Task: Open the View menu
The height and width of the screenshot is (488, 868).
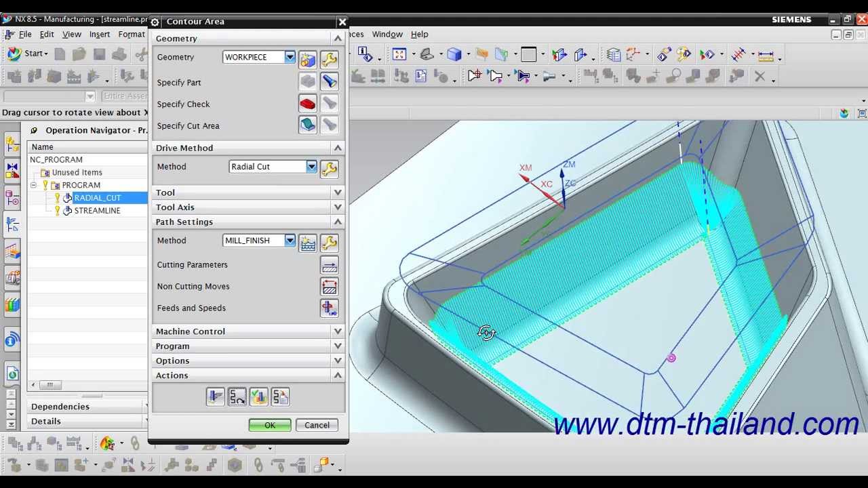Action: coord(72,34)
